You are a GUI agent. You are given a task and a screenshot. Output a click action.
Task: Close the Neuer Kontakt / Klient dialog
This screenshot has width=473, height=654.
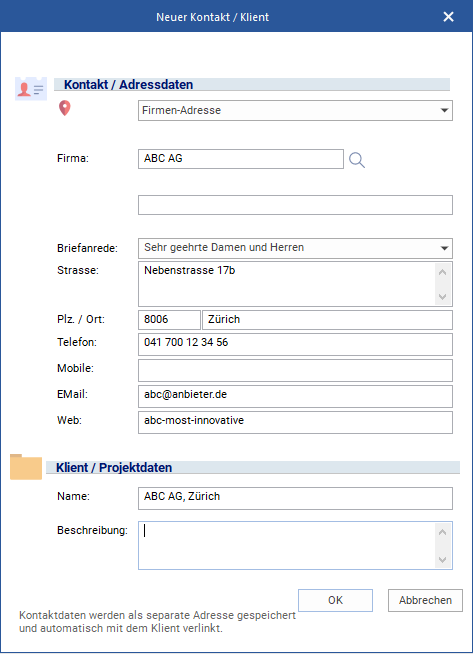point(448,17)
